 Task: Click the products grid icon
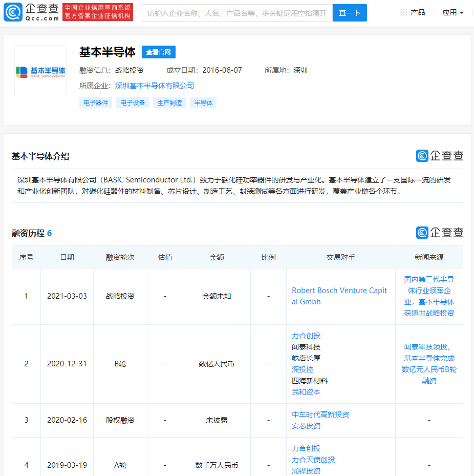coord(404,12)
